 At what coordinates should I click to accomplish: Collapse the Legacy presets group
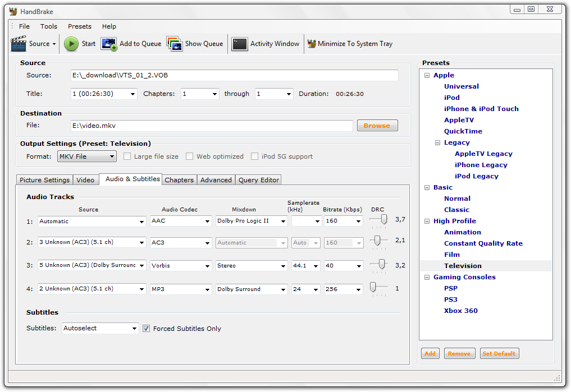tap(438, 143)
